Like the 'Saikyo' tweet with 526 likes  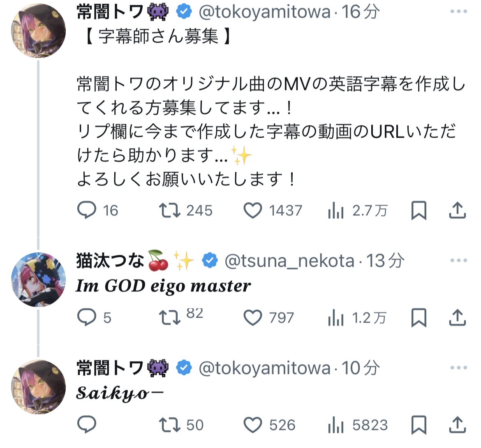pos(253,425)
